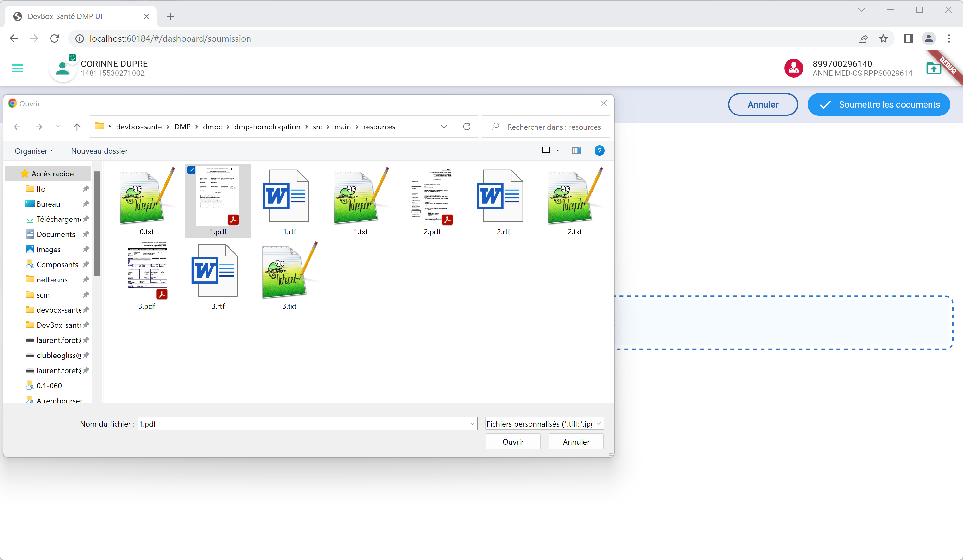Change the view layout icon

(546, 150)
